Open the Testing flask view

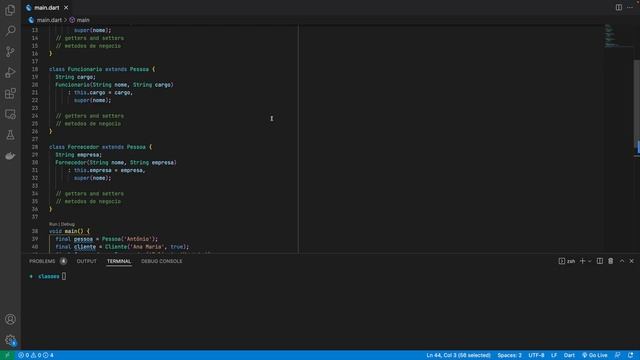pos(10,135)
